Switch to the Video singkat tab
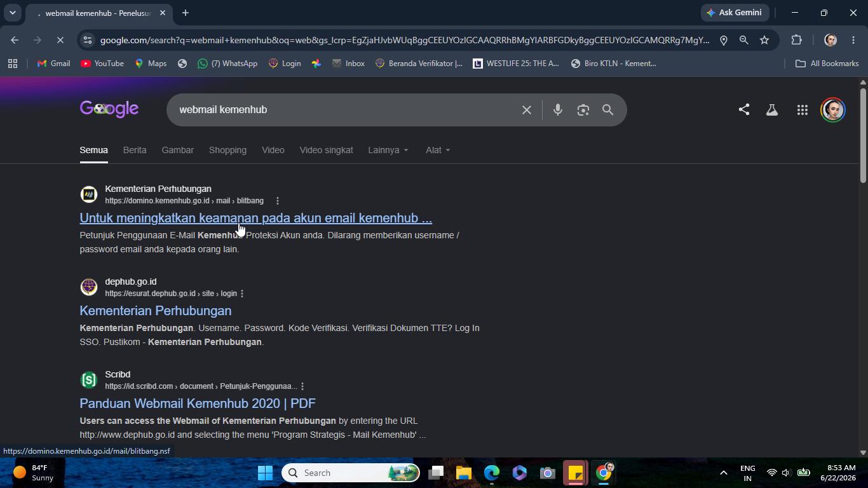 click(x=326, y=150)
